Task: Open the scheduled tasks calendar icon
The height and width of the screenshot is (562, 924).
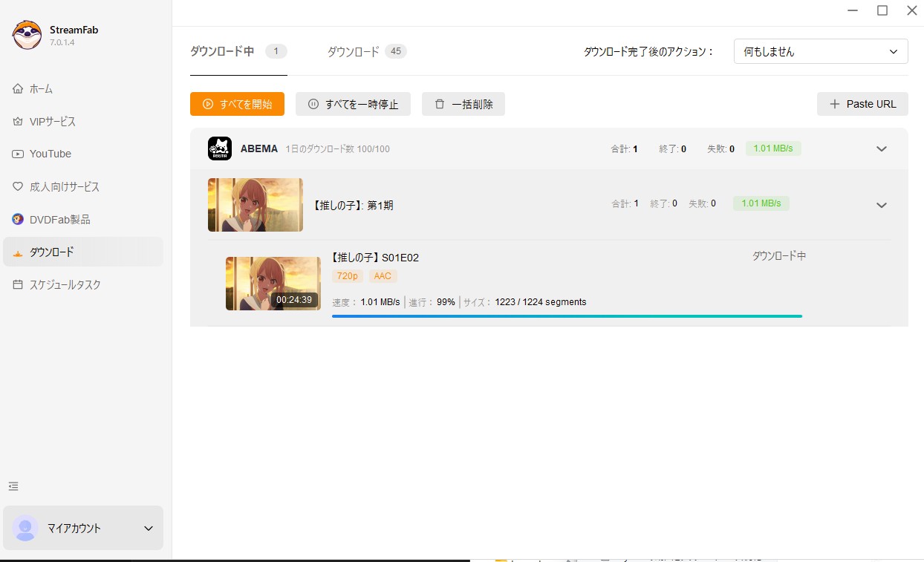Action: (18, 285)
